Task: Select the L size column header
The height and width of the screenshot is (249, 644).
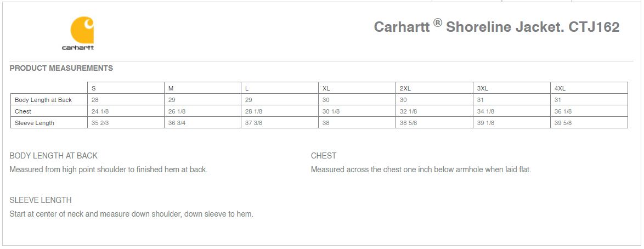Action: 280,88
